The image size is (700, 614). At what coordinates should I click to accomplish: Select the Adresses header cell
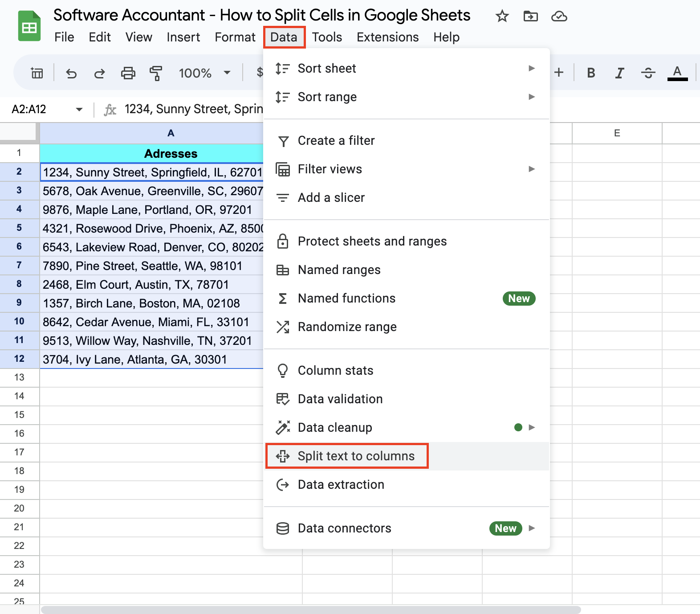151,153
